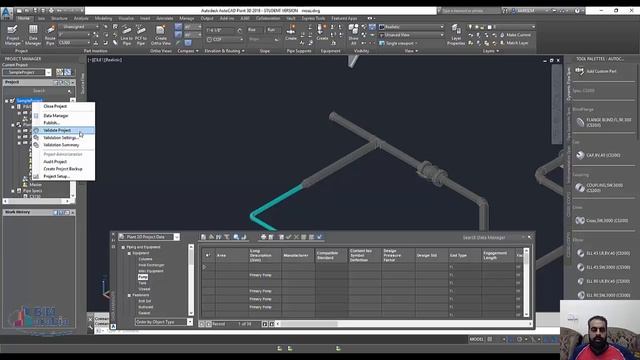Click Create in the Equipment panel
This screenshot has width=640, height=360.
(322, 33)
